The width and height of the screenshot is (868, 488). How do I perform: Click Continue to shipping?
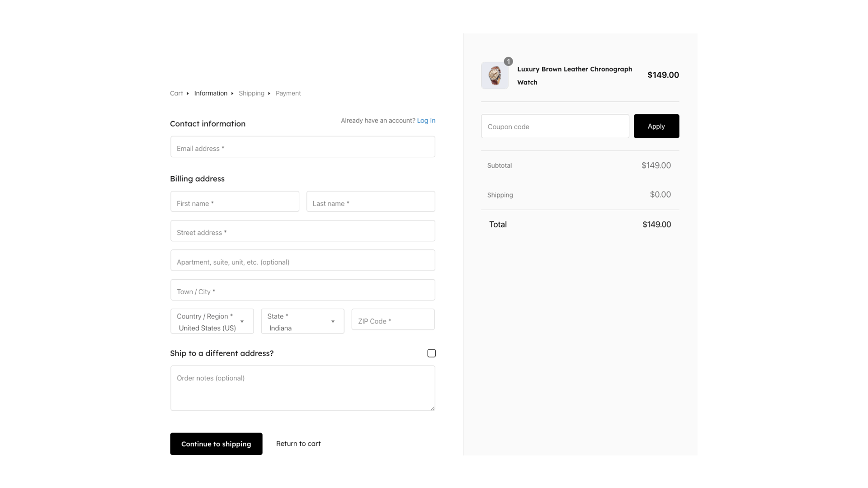(x=216, y=444)
